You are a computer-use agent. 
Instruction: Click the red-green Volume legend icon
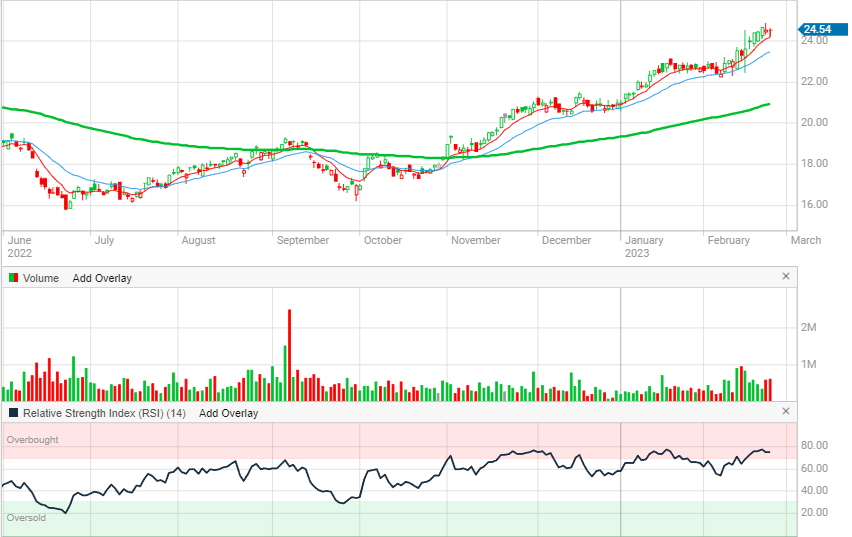coord(12,278)
